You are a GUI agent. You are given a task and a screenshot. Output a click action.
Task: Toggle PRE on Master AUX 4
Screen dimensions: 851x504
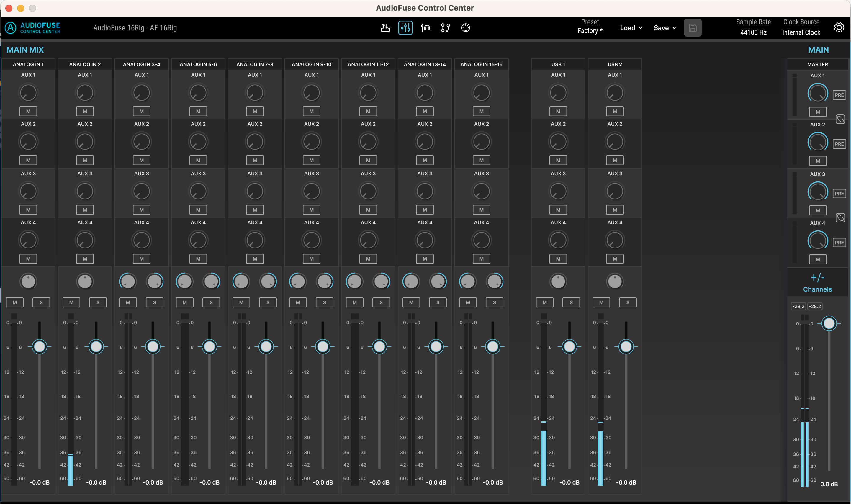839,243
